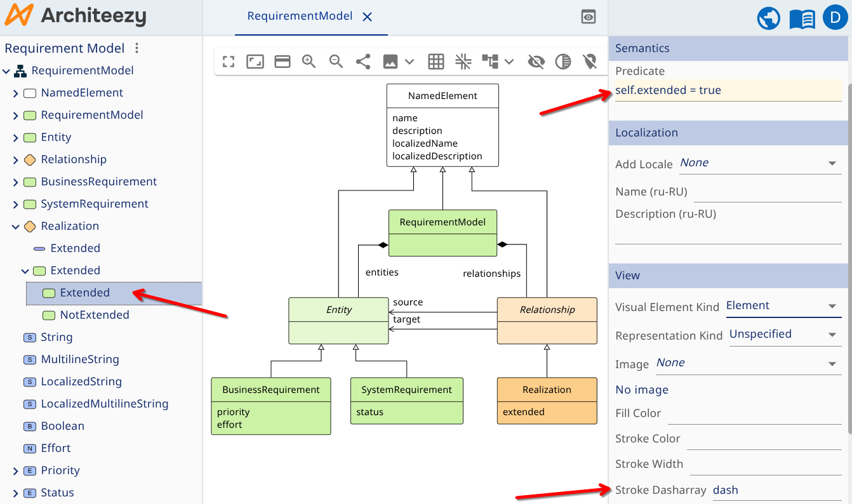Click the Fill Color field
The width and height of the screenshot is (852, 504).
(754, 413)
